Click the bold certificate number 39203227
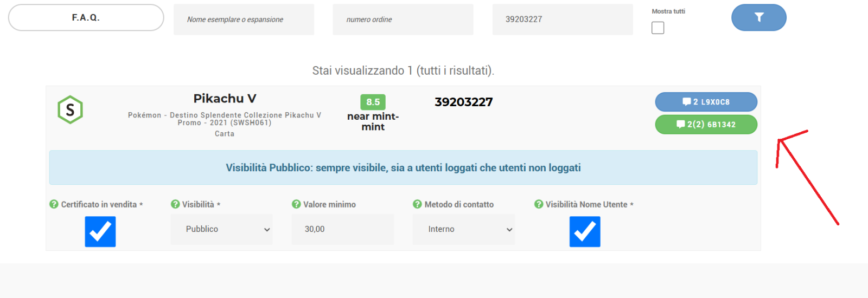Viewport: 868px width, 298px height. tap(464, 102)
